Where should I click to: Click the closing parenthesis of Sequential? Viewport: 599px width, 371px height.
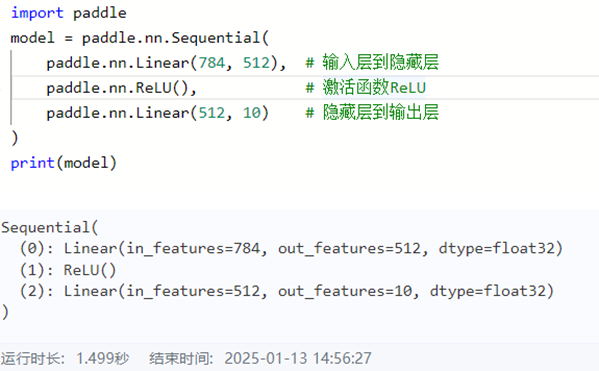point(15,138)
